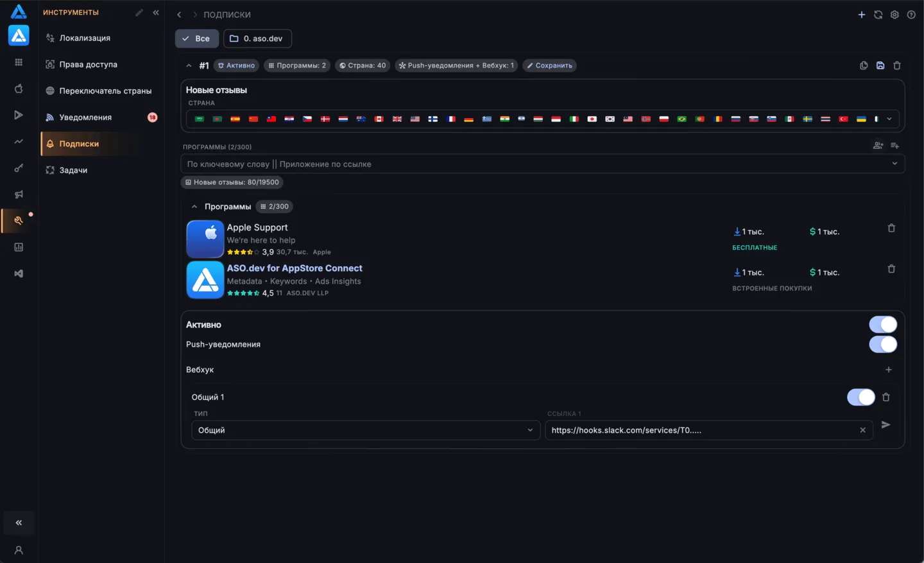
Task: Open the programs search dropdown
Action: [894, 164]
